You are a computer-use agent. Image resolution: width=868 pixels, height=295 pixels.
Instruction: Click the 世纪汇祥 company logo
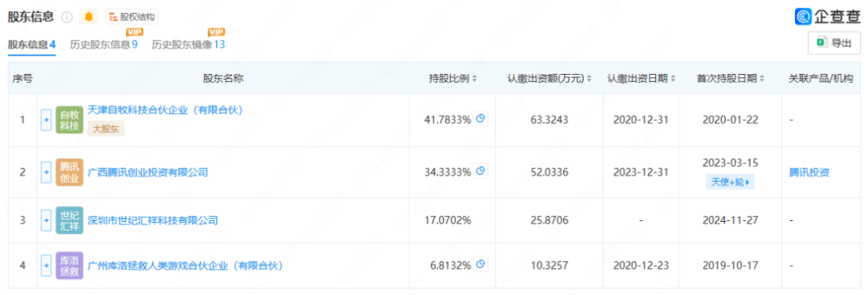click(70, 220)
